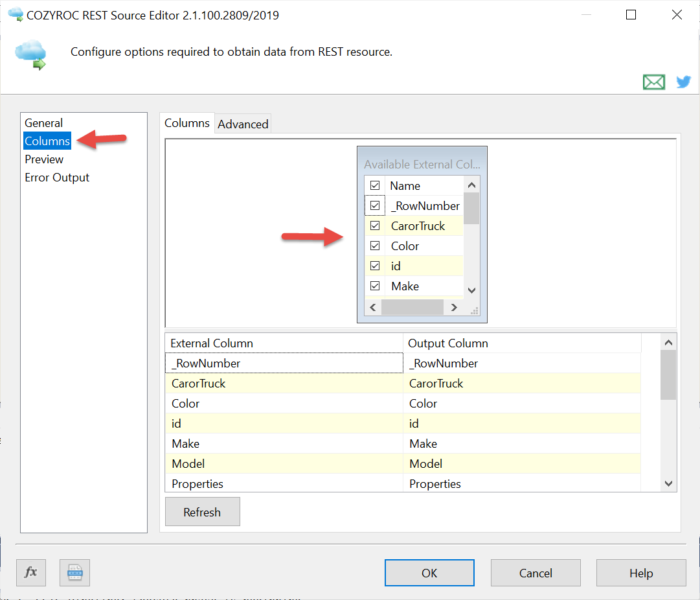Click scroll up arrow of mapping grid
The width and height of the screenshot is (700, 600).
point(668,343)
